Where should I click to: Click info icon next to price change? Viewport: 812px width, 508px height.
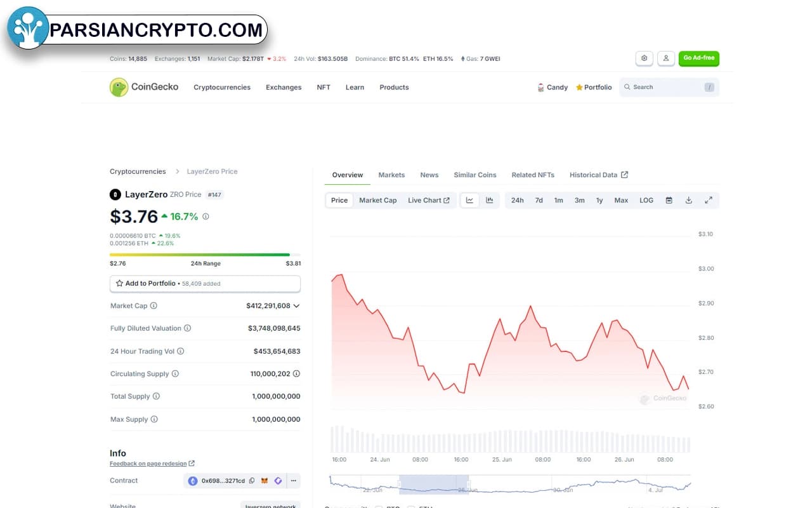click(206, 217)
